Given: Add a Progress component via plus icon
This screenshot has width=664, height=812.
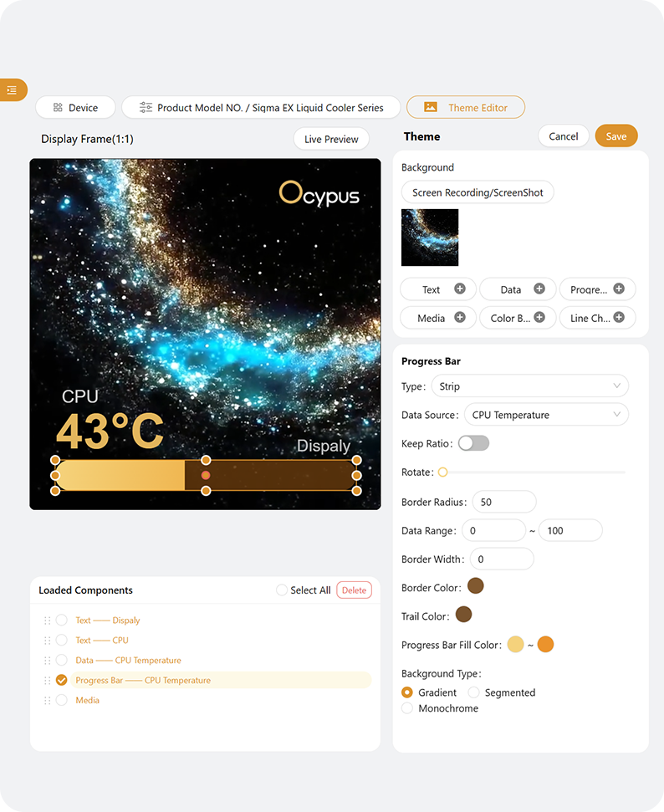Looking at the screenshot, I should click(619, 289).
